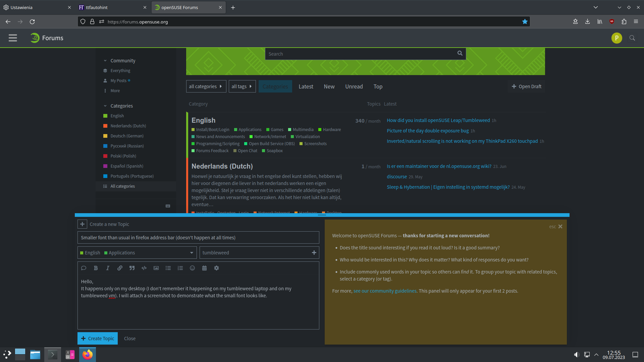Screen dimensions: 644x362
Task: Toggle keyboard shortcuts icon in sidebar
Action: pos(168,206)
